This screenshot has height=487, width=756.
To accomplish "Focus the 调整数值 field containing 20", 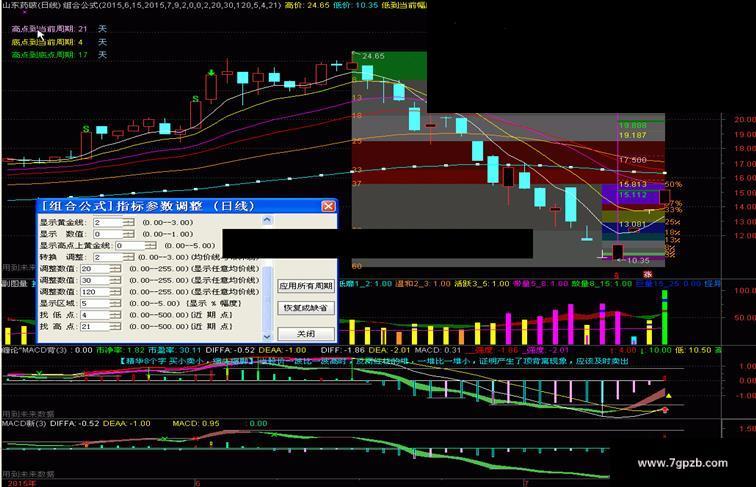I will pyautogui.click(x=95, y=269).
